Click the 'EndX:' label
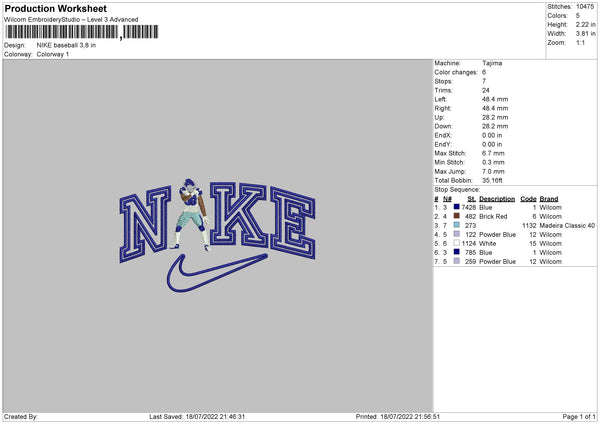Image resolution: width=600 pixels, height=424 pixels. pos(443,135)
